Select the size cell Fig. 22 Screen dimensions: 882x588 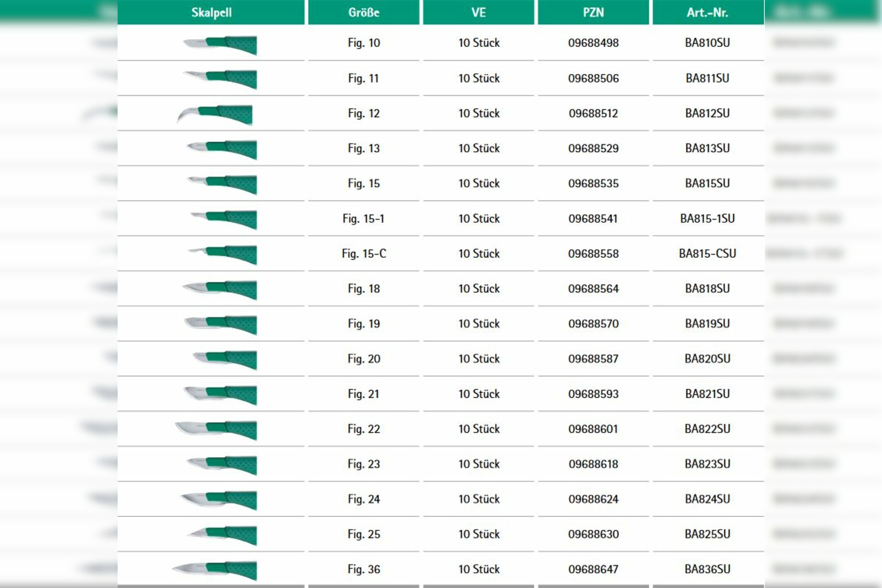(x=364, y=429)
